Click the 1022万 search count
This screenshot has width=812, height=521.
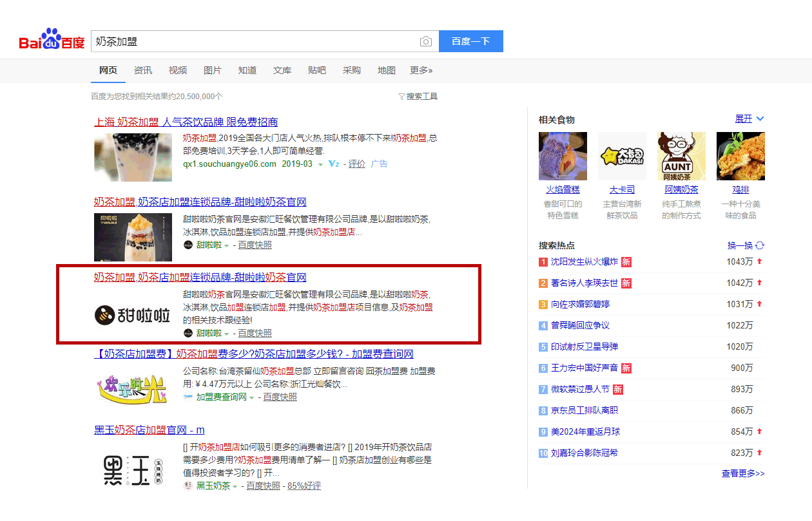(740, 326)
